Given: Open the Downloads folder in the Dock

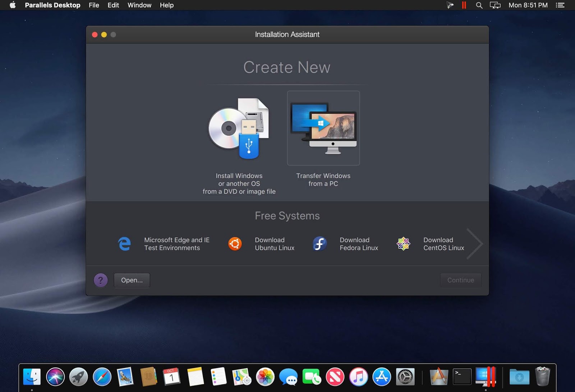Looking at the screenshot, I should point(519,377).
